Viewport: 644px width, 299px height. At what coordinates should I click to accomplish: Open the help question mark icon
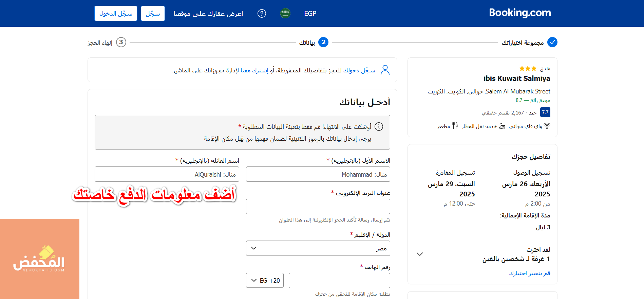[x=262, y=14]
